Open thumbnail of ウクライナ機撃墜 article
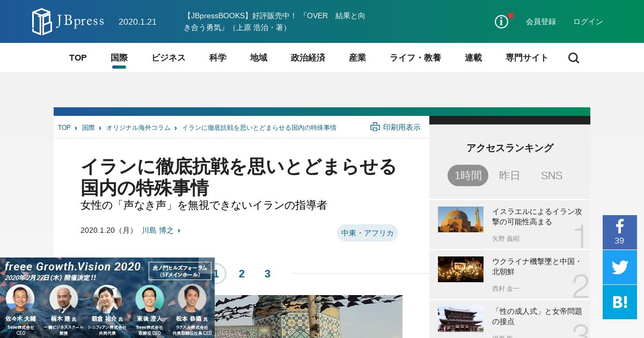 click(460, 269)
